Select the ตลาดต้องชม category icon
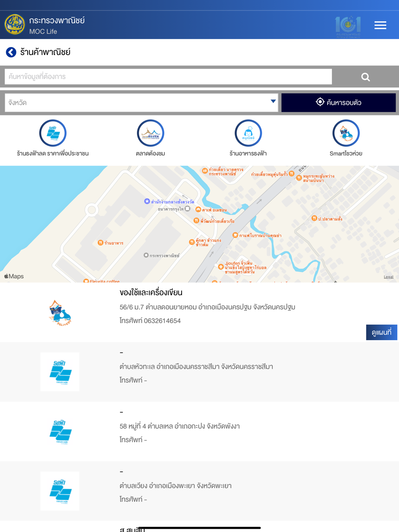 pos(150,133)
